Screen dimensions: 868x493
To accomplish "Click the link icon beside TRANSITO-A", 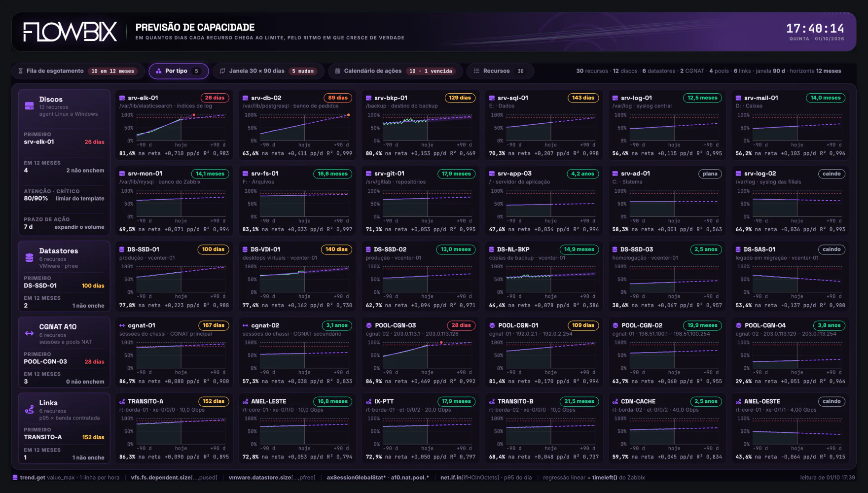I will (x=122, y=401).
